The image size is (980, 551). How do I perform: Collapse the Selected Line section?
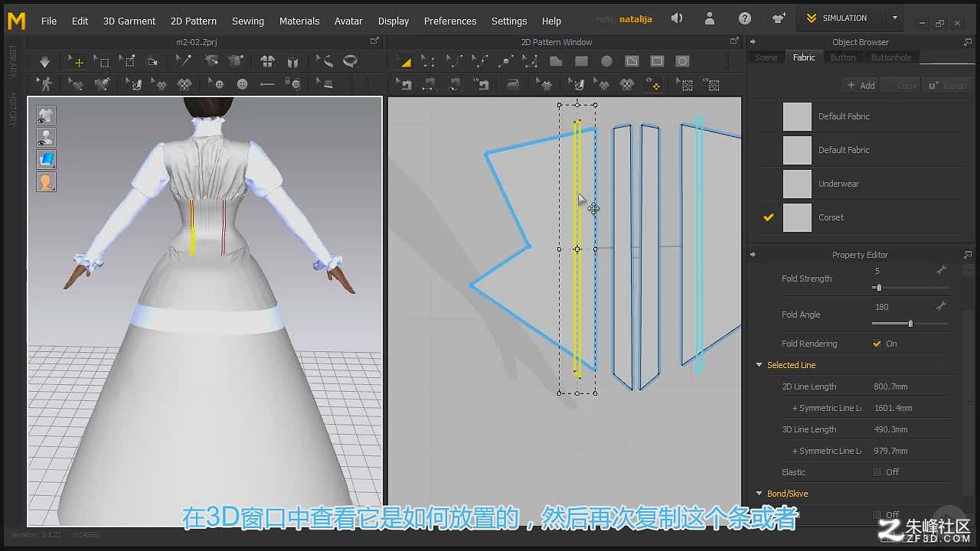click(x=759, y=365)
